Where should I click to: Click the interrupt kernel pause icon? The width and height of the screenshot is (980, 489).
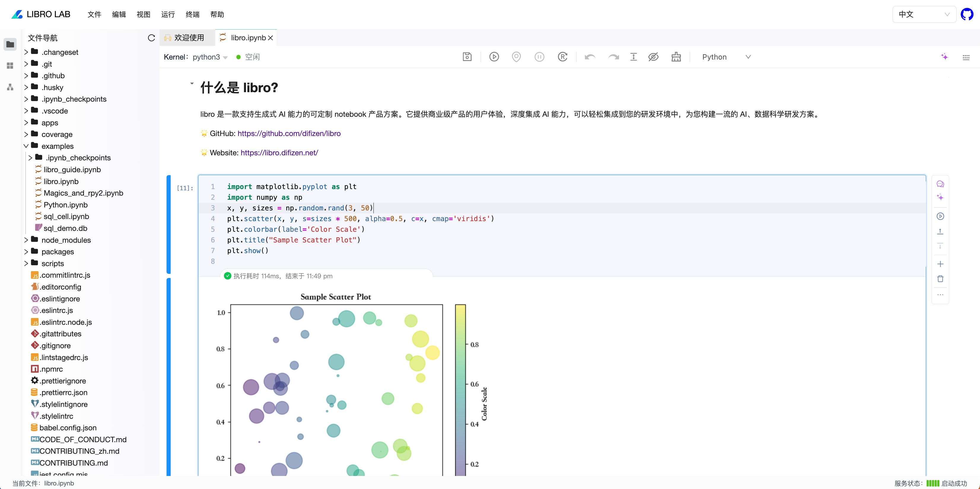(x=539, y=57)
